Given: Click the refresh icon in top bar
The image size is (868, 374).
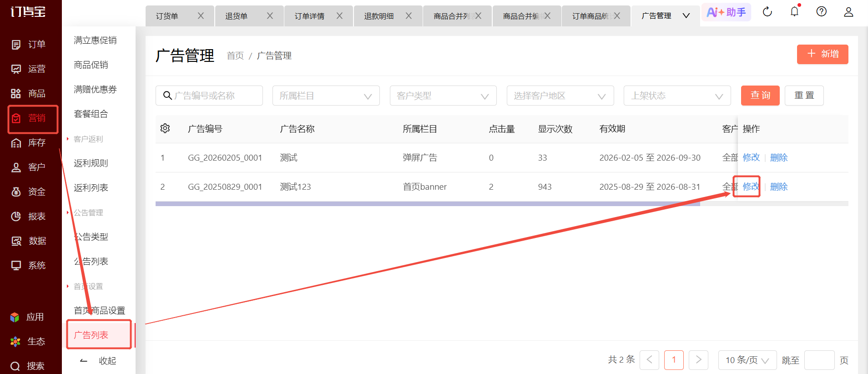Looking at the screenshot, I should [767, 12].
